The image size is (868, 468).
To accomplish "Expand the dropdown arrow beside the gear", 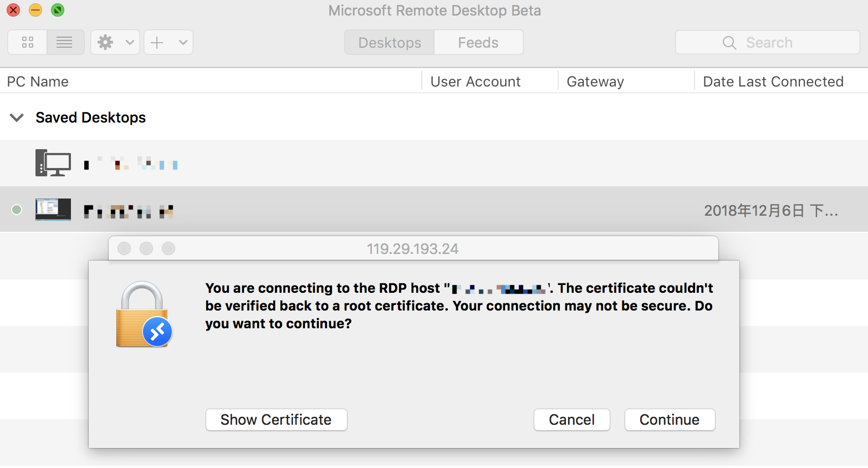I will [130, 43].
